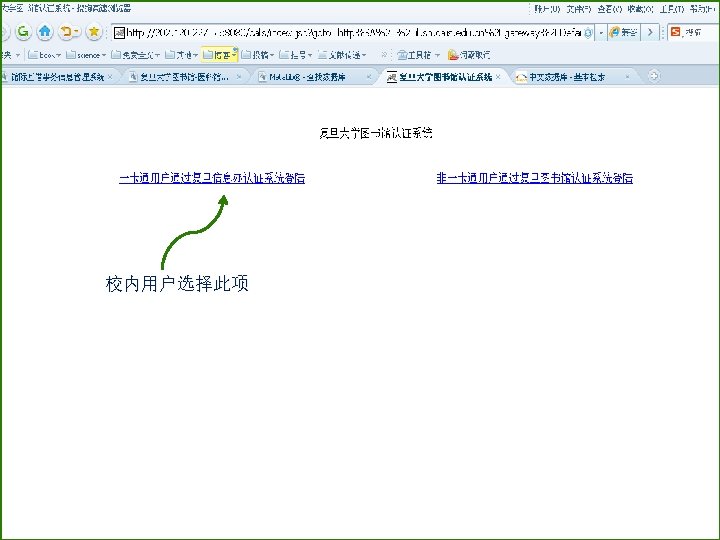Follow the 一卡通用户 authentication link
This screenshot has height=540, width=720.
(212, 178)
